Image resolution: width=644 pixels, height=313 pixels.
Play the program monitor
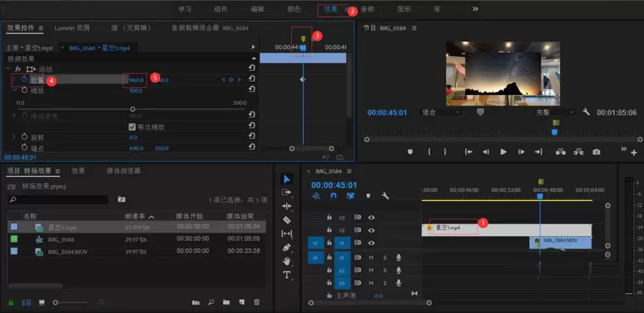click(x=503, y=152)
